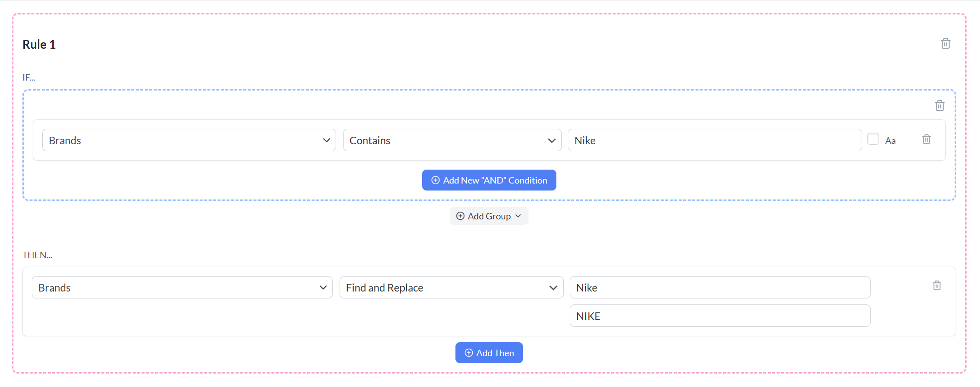980x387 pixels.
Task: Delete the Brands Contains Nike condition row
Action: point(926,139)
